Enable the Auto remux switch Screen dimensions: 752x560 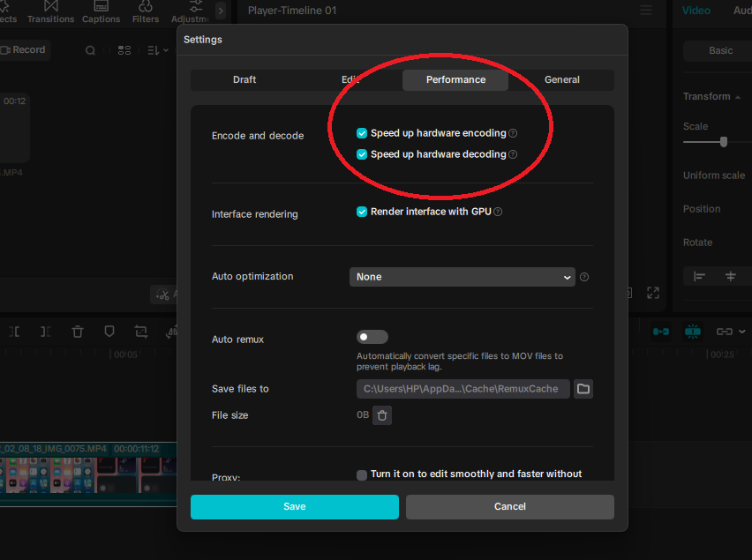372,337
